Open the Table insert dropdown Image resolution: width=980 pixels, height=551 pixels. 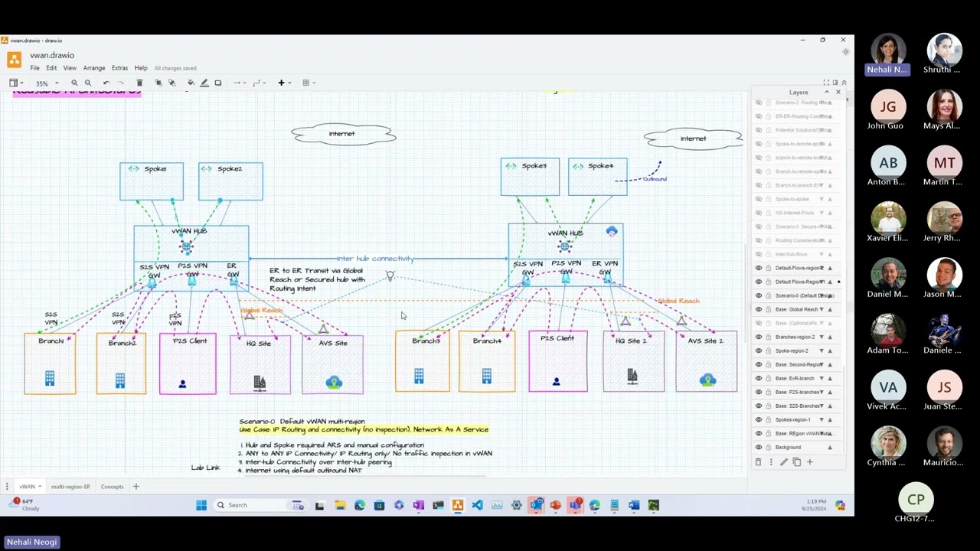[307, 83]
